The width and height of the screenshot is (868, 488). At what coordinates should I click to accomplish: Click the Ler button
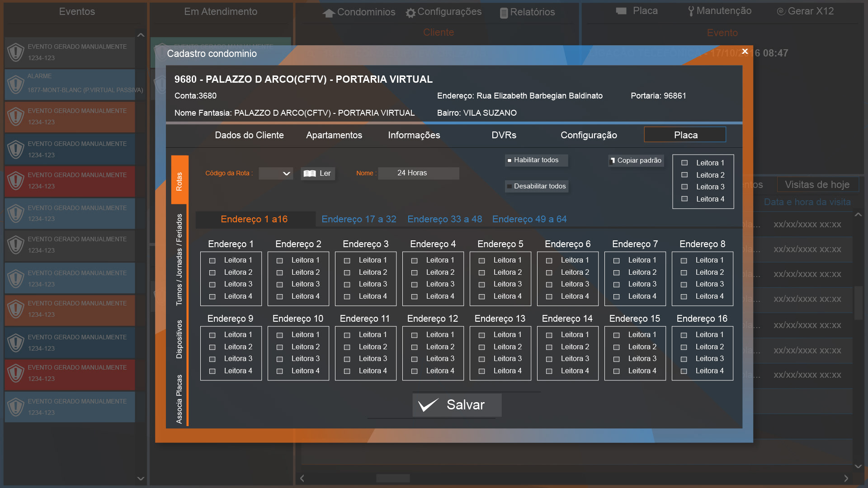click(318, 174)
